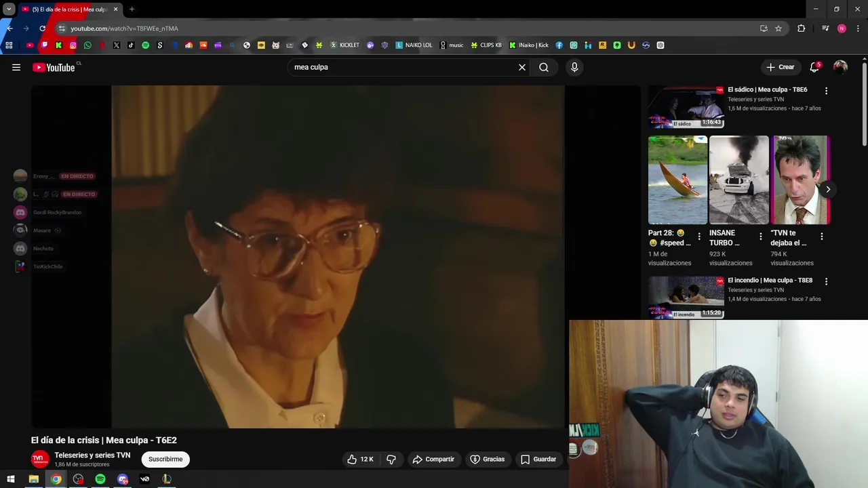868x488 pixels.
Task: Open a new Chrome tab
Action: pos(132,9)
